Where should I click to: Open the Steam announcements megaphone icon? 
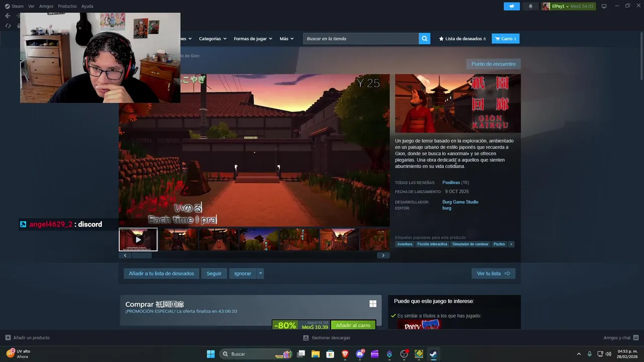(512, 6)
